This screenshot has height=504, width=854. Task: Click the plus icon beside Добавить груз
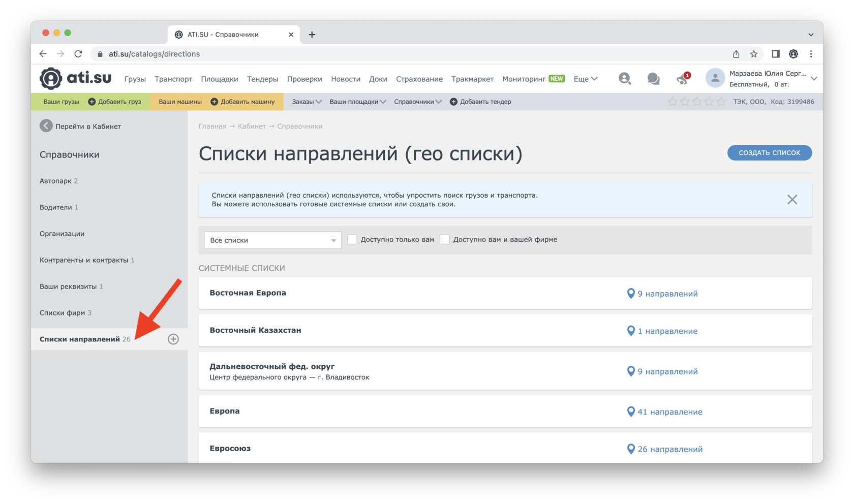92,102
